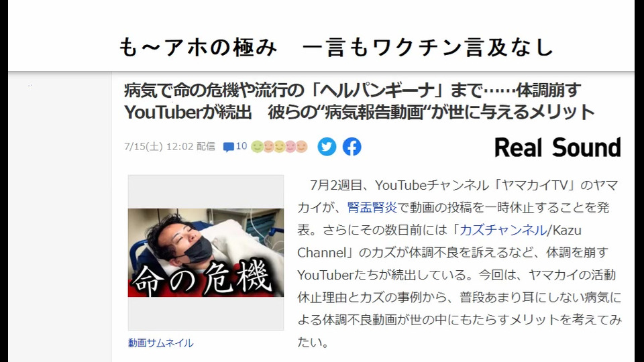Click the top caption も〜アホの極み
Screen dimensions: 644x362
click(198, 47)
